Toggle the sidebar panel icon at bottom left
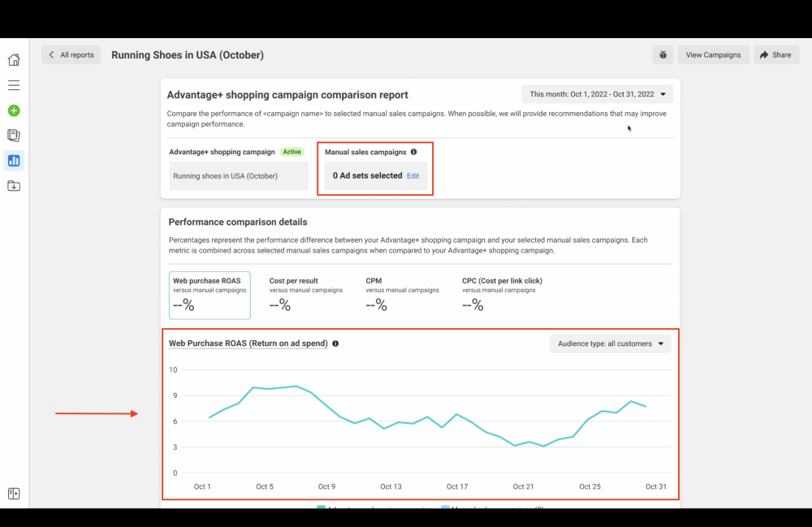Screen dimensions: 812x527 14,494
